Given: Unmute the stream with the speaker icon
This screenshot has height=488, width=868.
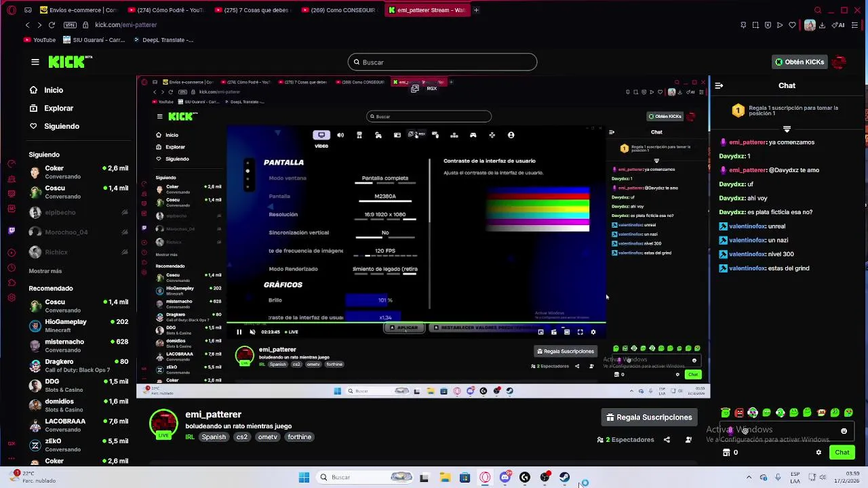Looking at the screenshot, I should tap(252, 332).
